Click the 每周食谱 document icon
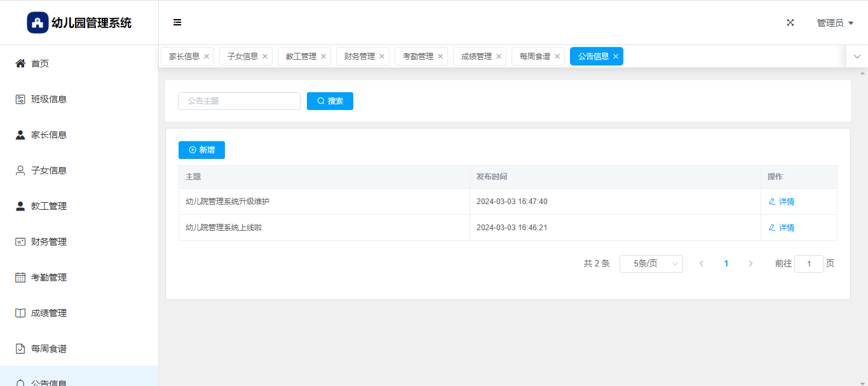 tap(20, 348)
